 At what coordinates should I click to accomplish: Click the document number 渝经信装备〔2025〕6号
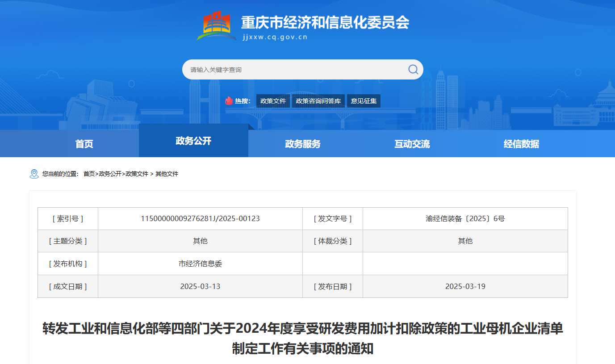[x=465, y=219]
